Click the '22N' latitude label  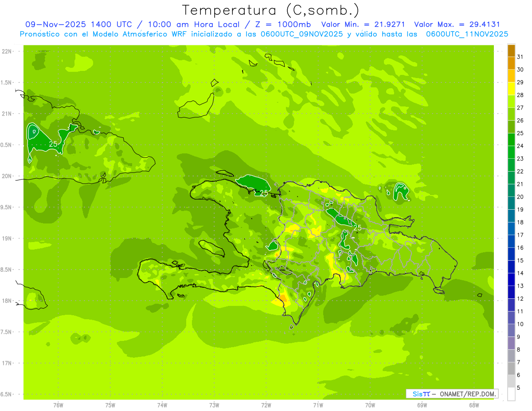(8, 51)
